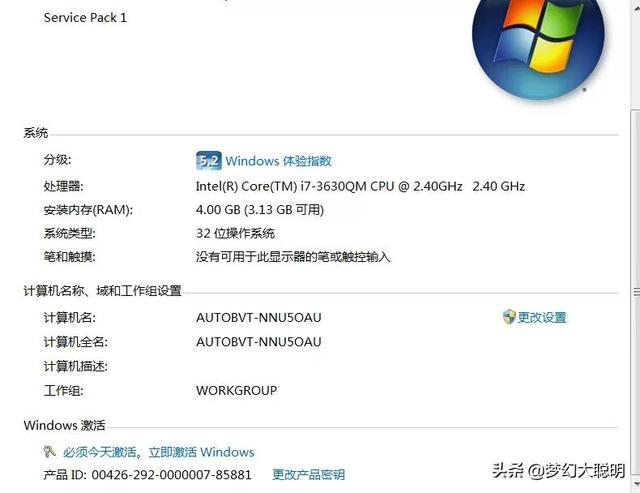Click the keys icon beside activation notice
This screenshot has width=640, height=493.
point(50,451)
